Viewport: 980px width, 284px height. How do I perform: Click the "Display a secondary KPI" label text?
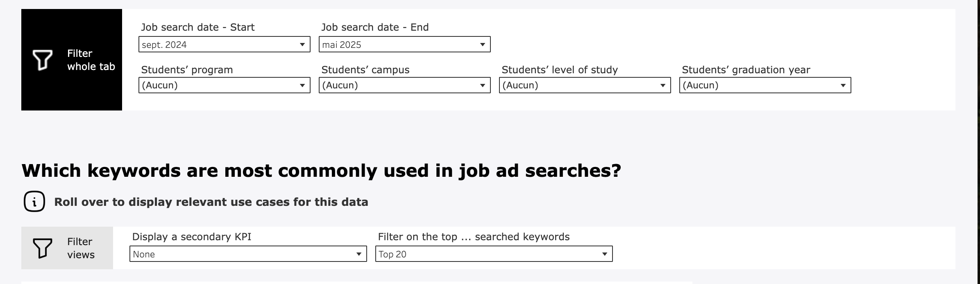(191, 237)
